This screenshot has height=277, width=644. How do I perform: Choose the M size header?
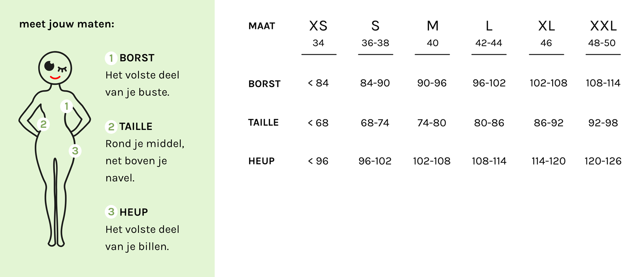coord(433,26)
